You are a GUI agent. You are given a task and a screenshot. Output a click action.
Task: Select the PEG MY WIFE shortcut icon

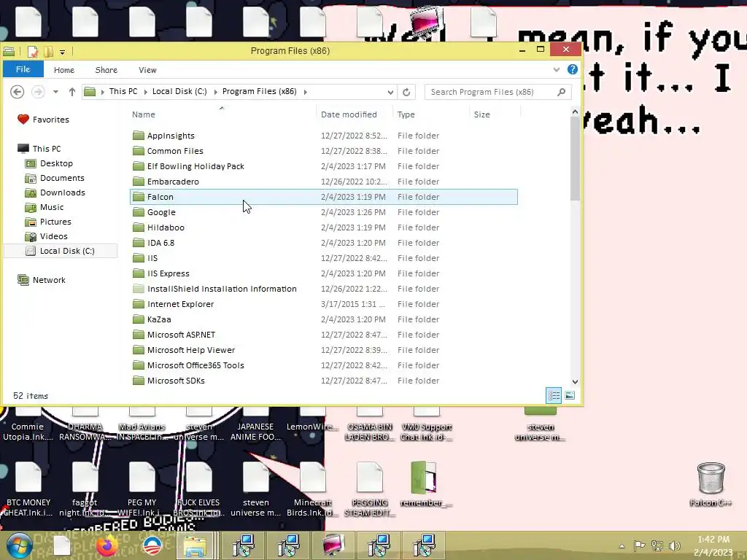coord(142,489)
